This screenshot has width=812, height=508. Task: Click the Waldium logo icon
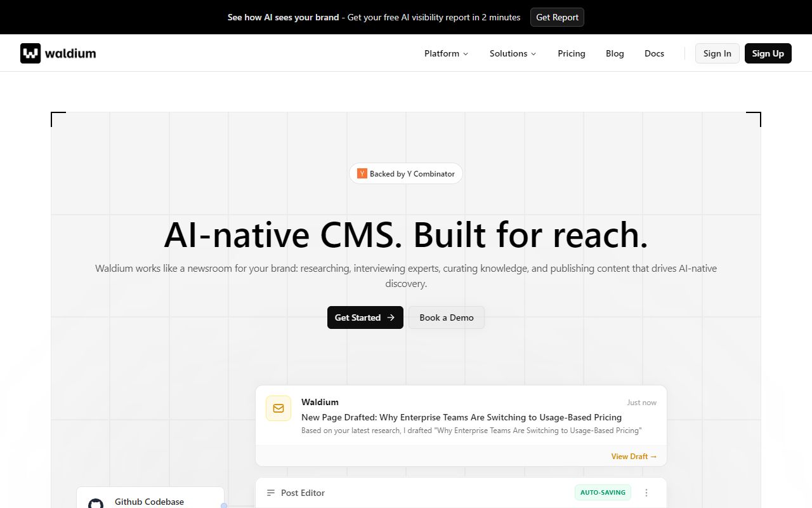30,53
